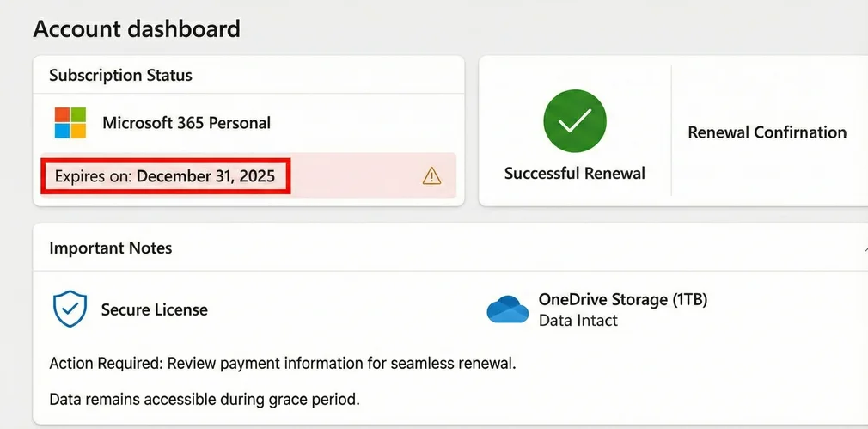Open the Microsoft 365 Personal subscription name
Image resolution: width=868 pixels, height=429 pixels.
[x=186, y=123]
